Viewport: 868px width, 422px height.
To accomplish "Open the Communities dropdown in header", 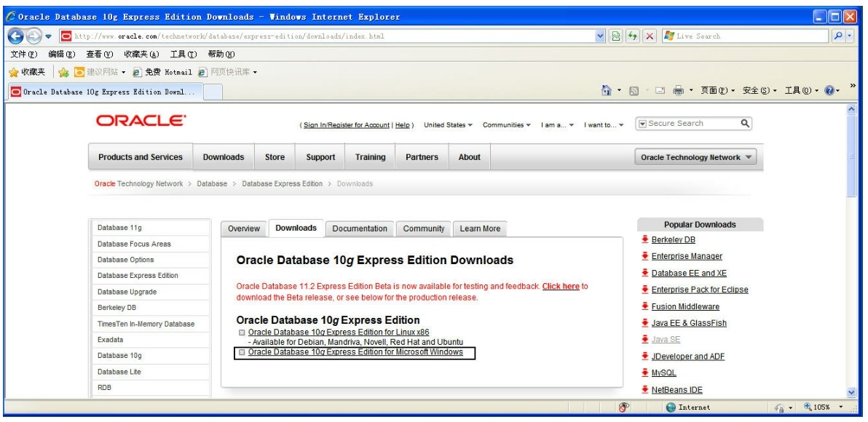I will 507,125.
